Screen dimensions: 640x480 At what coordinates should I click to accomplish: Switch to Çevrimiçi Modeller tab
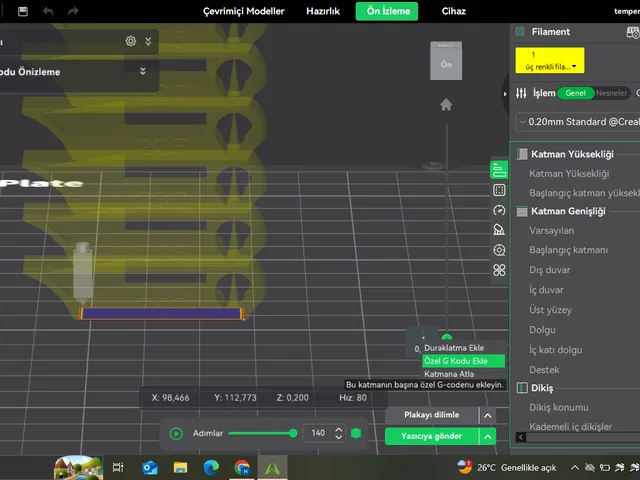(x=244, y=11)
